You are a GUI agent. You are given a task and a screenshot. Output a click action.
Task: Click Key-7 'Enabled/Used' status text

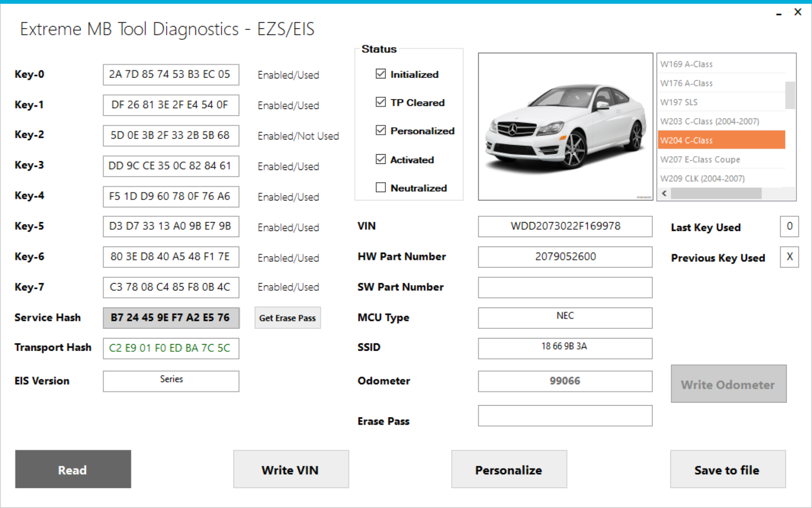tap(288, 287)
